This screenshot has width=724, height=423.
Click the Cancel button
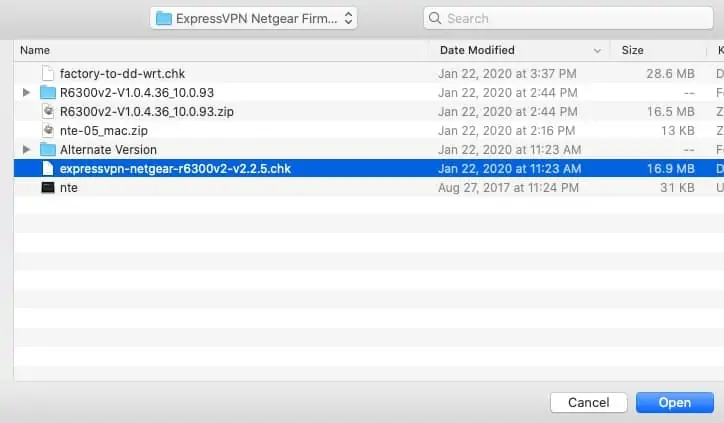589,402
